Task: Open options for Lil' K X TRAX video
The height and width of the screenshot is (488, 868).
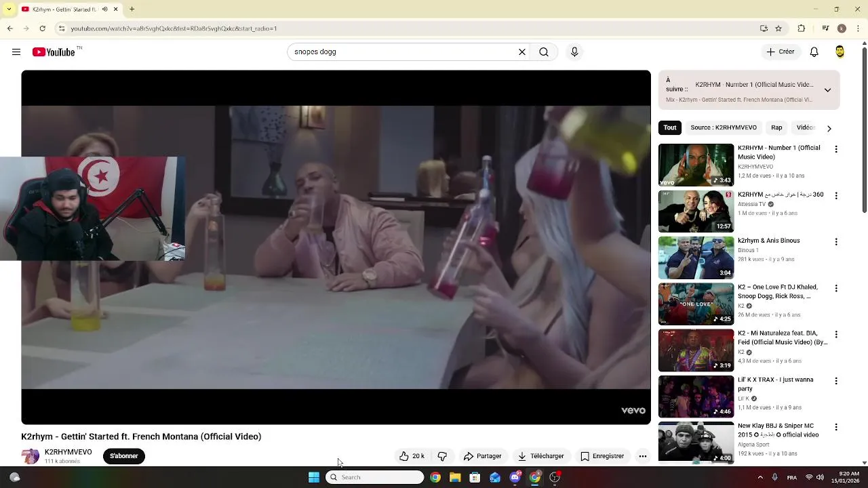Action: (x=836, y=381)
